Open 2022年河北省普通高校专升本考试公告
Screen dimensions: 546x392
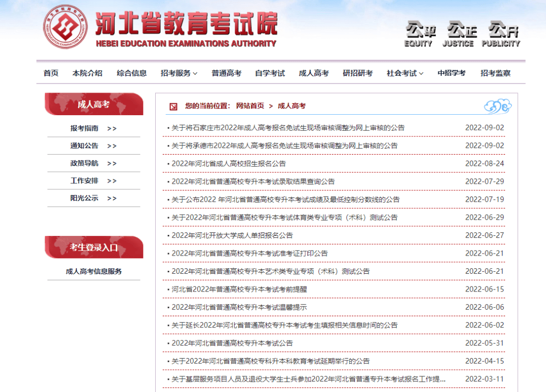(x=232, y=344)
